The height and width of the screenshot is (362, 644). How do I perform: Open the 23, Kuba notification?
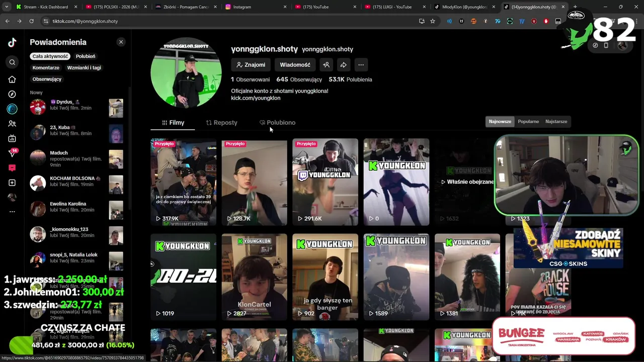click(x=76, y=133)
